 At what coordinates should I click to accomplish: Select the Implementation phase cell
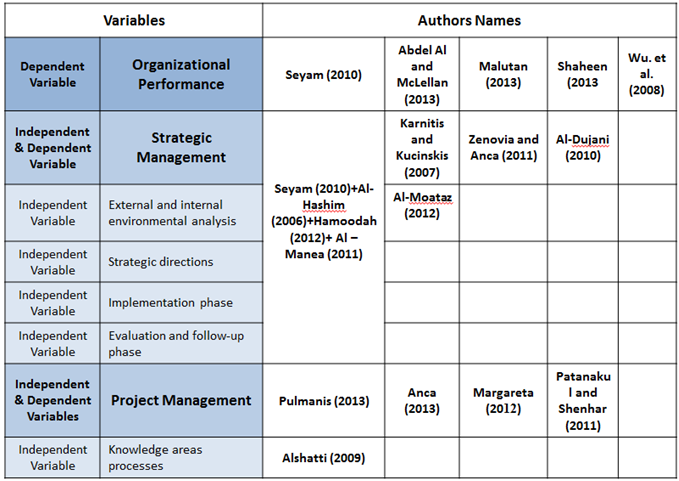[x=181, y=303]
